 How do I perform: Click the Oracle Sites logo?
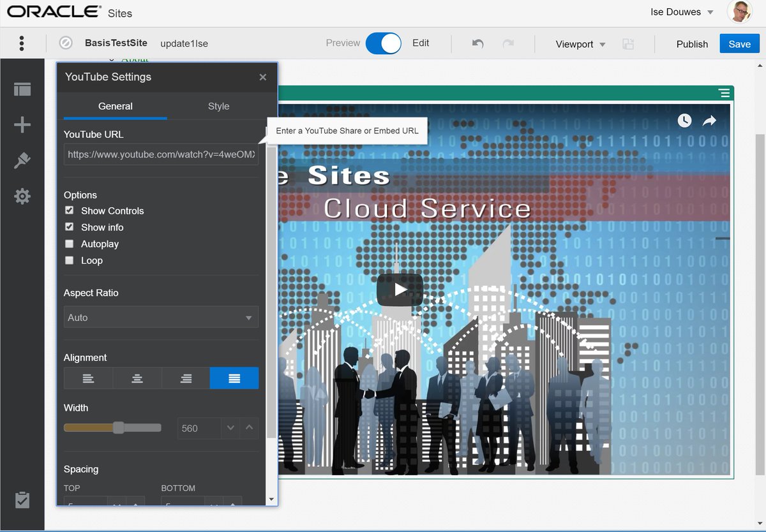(x=70, y=12)
